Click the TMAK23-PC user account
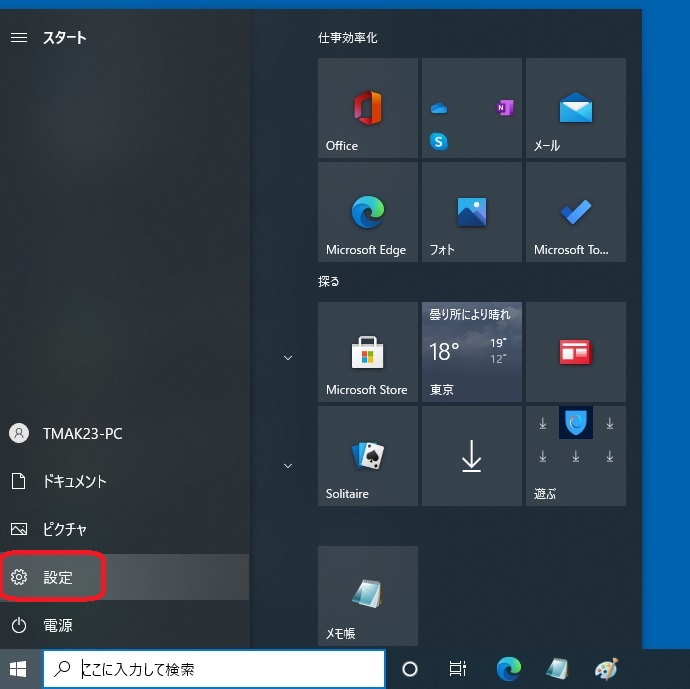This screenshot has height=689, width=690. tap(82, 433)
